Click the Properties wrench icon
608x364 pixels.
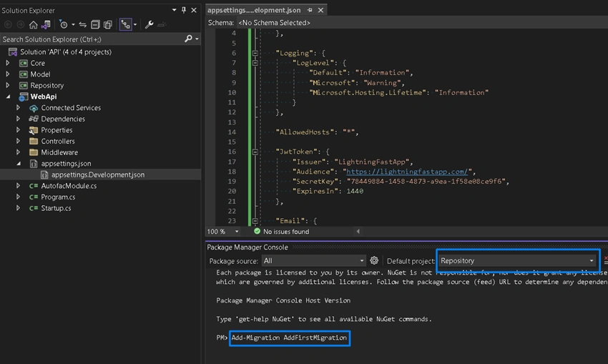tap(149, 25)
